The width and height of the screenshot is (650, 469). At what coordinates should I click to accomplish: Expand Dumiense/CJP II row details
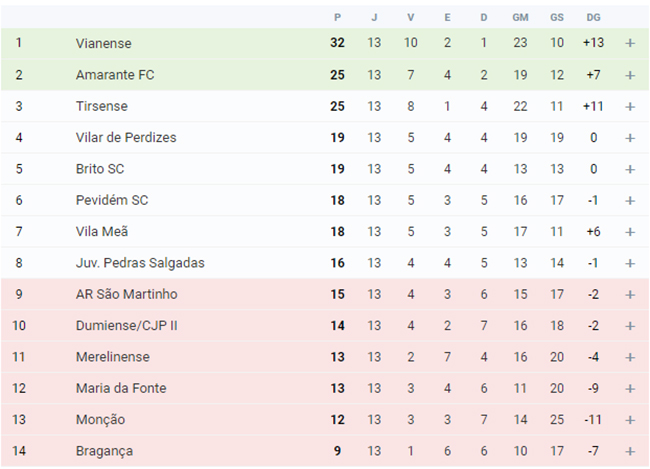(630, 326)
